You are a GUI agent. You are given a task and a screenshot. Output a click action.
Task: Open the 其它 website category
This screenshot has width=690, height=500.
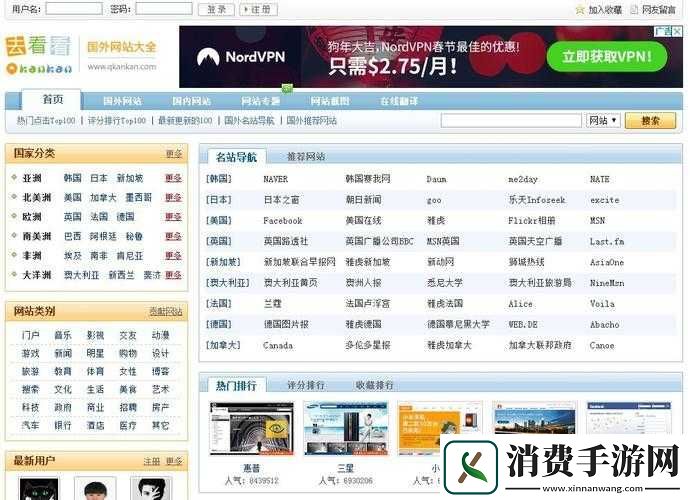point(161,425)
